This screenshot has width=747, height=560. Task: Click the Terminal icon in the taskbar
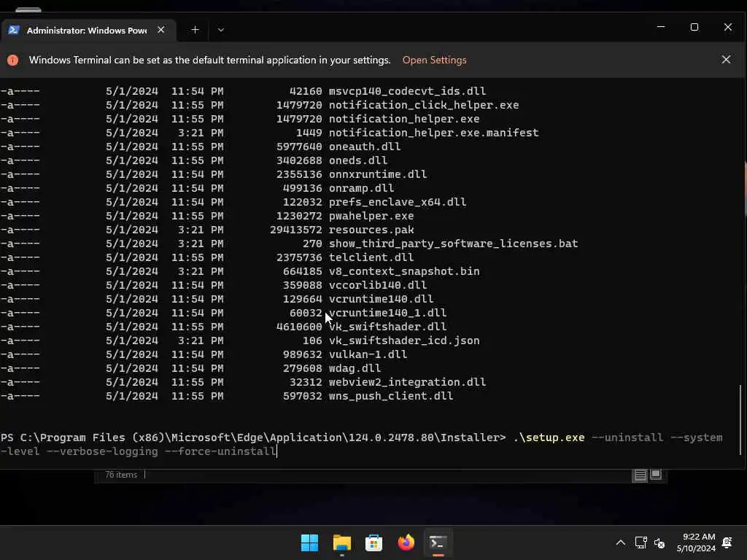click(438, 542)
